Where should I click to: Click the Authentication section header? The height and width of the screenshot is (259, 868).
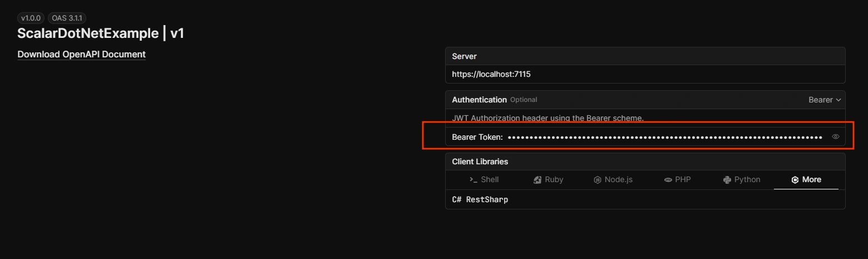coord(479,100)
